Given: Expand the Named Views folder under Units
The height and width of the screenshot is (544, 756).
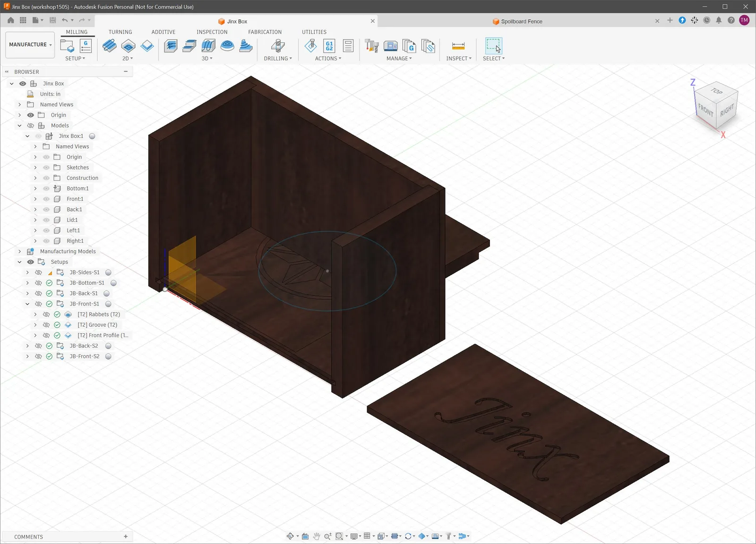Looking at the screenshot, I should click(x=19, y=105).
